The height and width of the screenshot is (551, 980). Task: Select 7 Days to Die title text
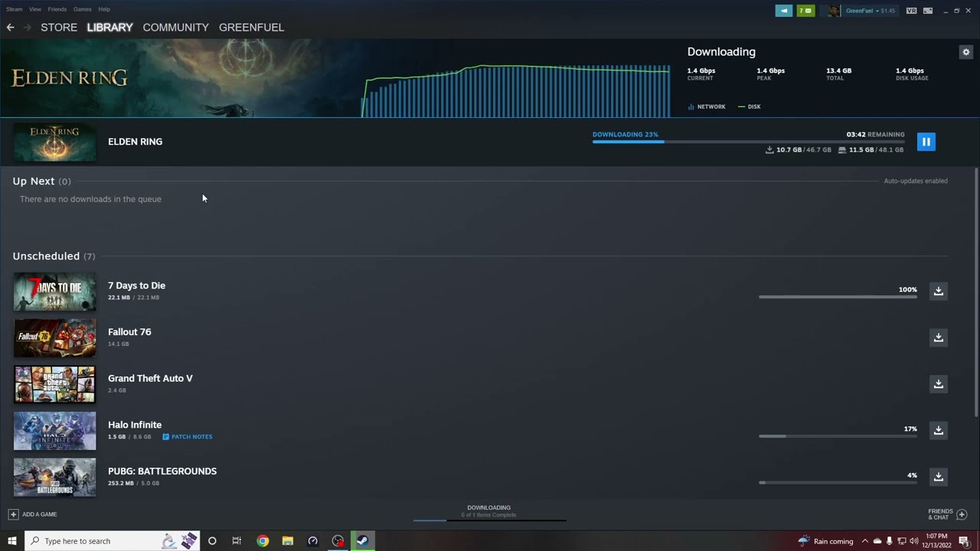(136, 285)
